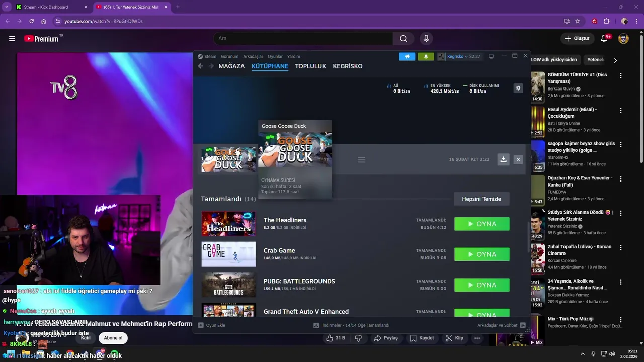Play Crab Game with OYNA
This screenshot has height=362, width=644.
(482, 254)
